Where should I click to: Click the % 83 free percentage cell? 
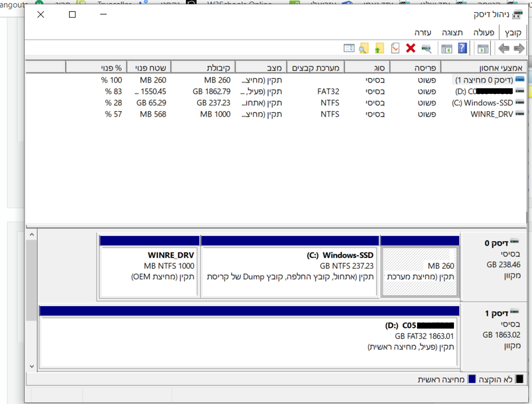point(114,91)
